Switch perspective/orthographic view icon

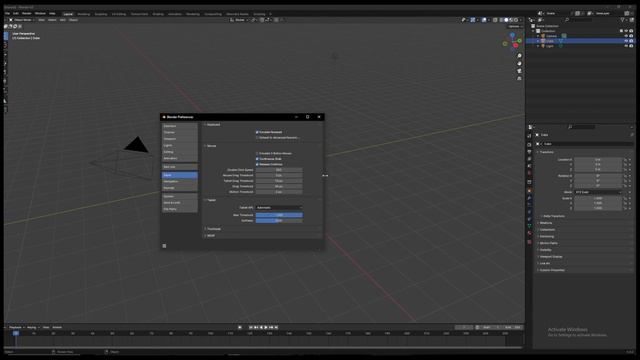(519, 78)
